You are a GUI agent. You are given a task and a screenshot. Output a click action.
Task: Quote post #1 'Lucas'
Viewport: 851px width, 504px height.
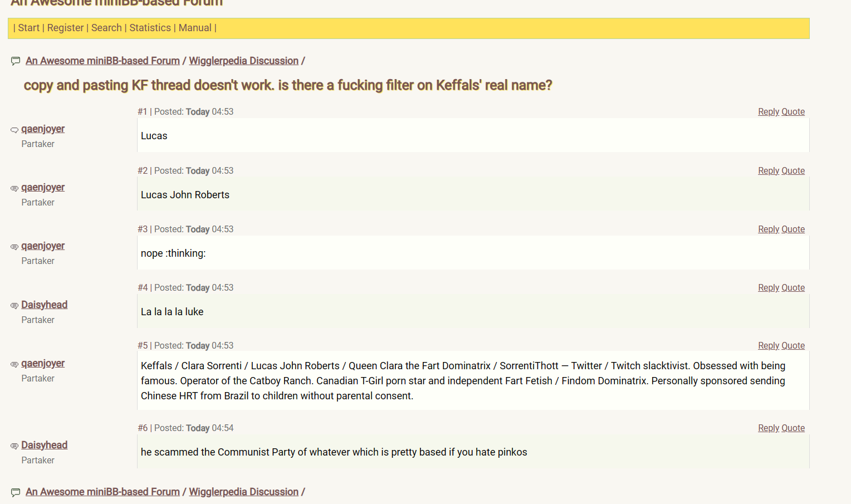(793, 112)
